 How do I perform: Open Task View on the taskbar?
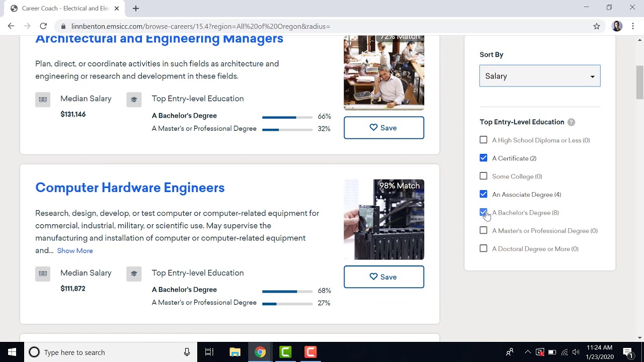(209, 352)
